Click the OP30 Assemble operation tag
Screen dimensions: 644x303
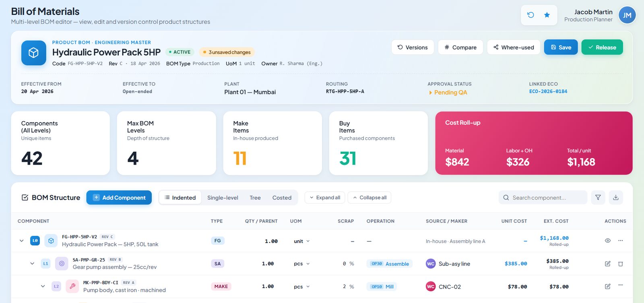pyautogui.click(x=390, y=264)
